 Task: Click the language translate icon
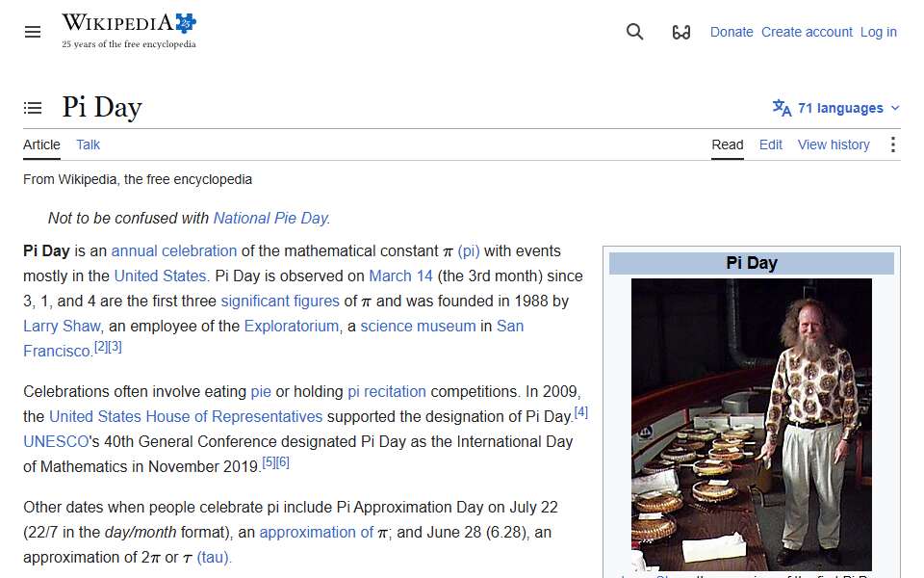click(782, 108)
